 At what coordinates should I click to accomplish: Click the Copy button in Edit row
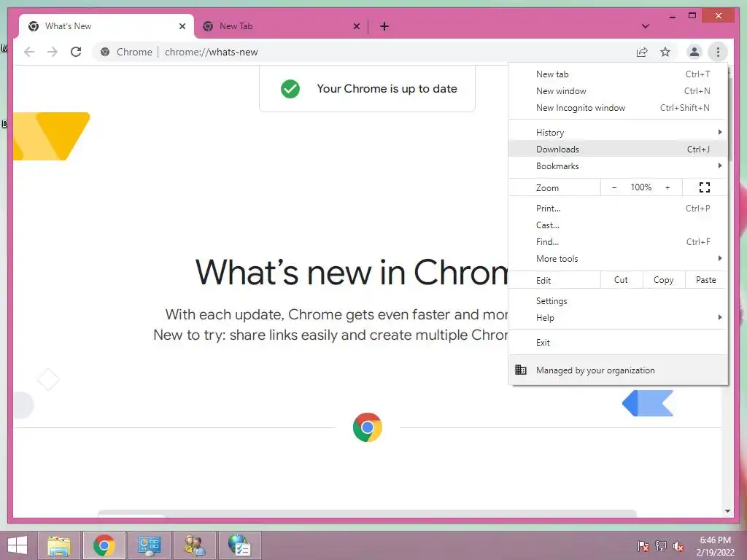point(663,280)
